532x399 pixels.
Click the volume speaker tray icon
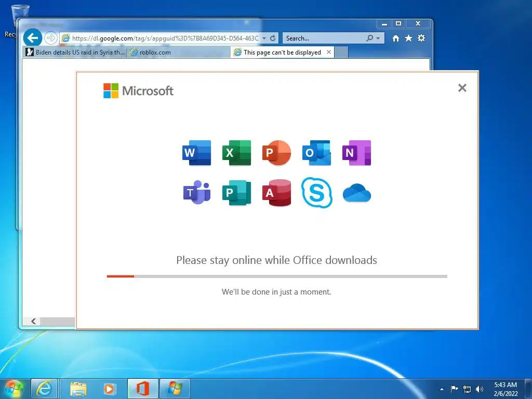pos(480,389)
